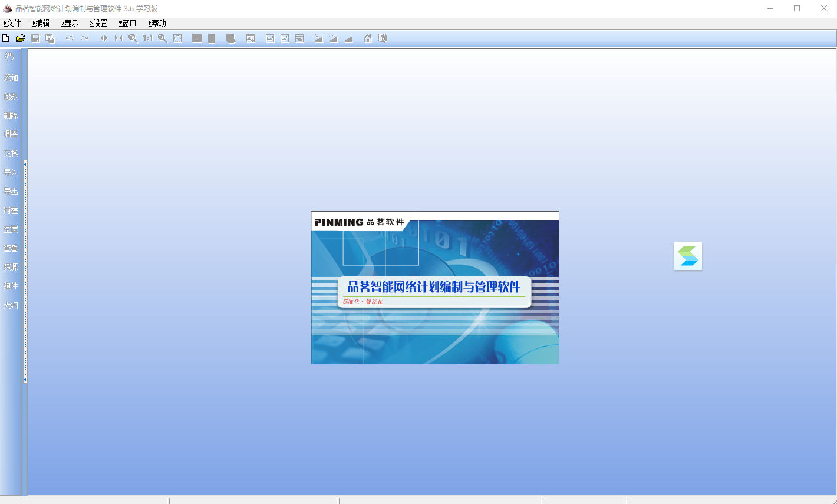Screen dimensions: 837x504
Task: Click the plain staircase chart icon
Action: 348,38
